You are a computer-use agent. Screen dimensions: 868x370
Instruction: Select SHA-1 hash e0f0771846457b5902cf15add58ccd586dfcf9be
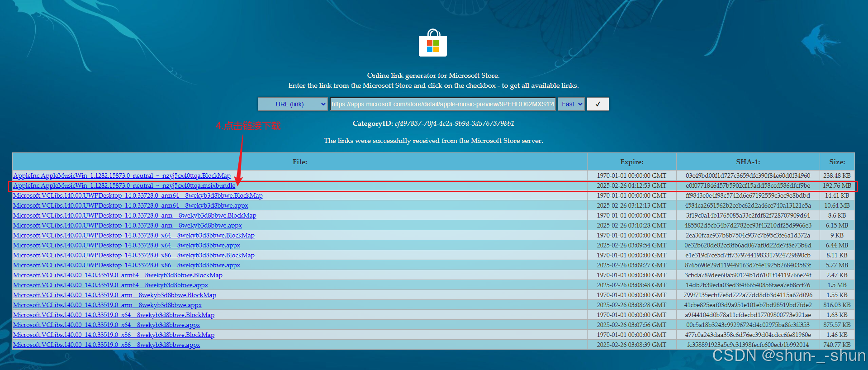click(748, 185)
